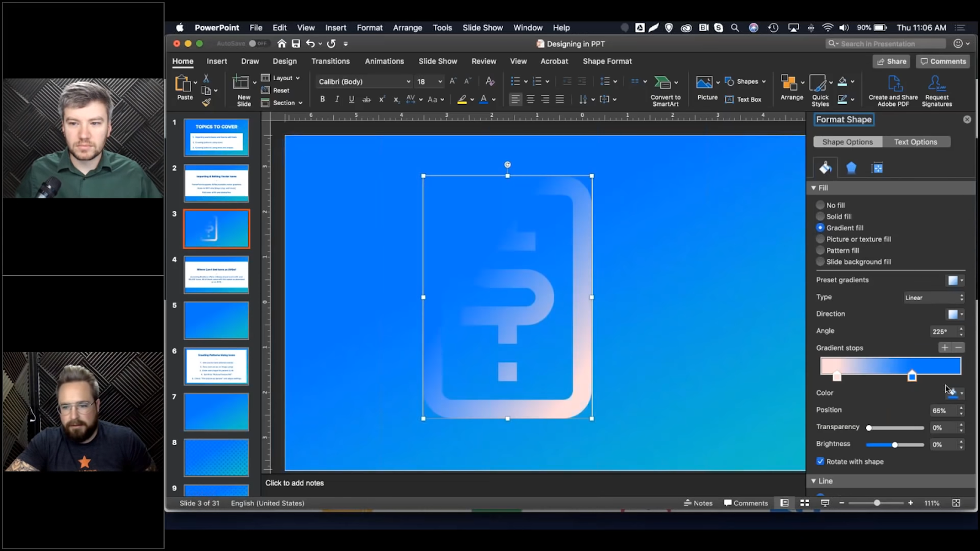Collapse the Fill section
Image resolution: width=980 pixels, height=551 pixels.
click(814, 188)
